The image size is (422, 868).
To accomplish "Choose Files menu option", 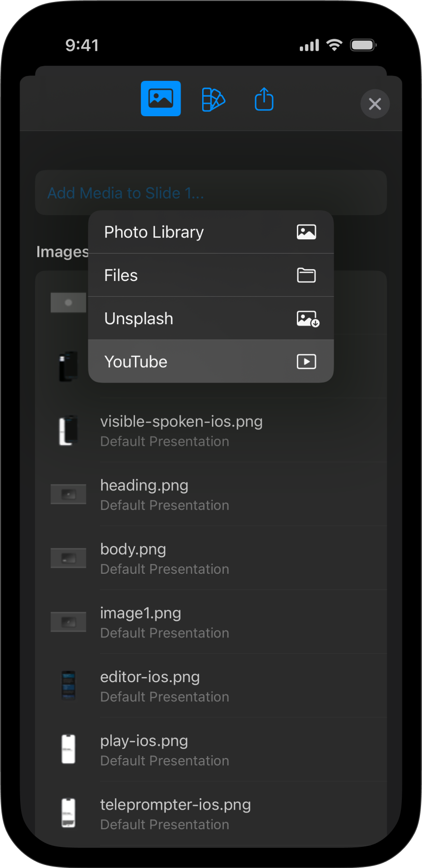I will click(x=121, y=275).
